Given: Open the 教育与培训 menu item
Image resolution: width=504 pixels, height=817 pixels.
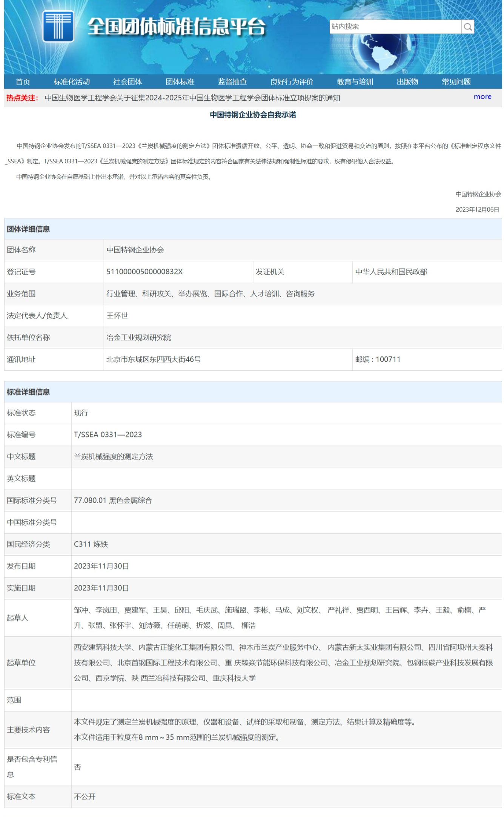Looking at the screenshot, I should (355, 82).
